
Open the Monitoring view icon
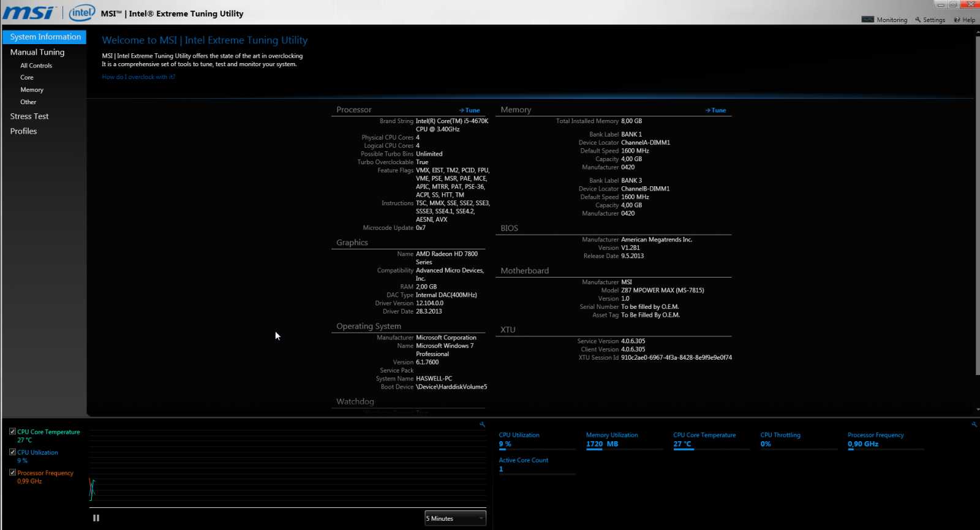867,20
